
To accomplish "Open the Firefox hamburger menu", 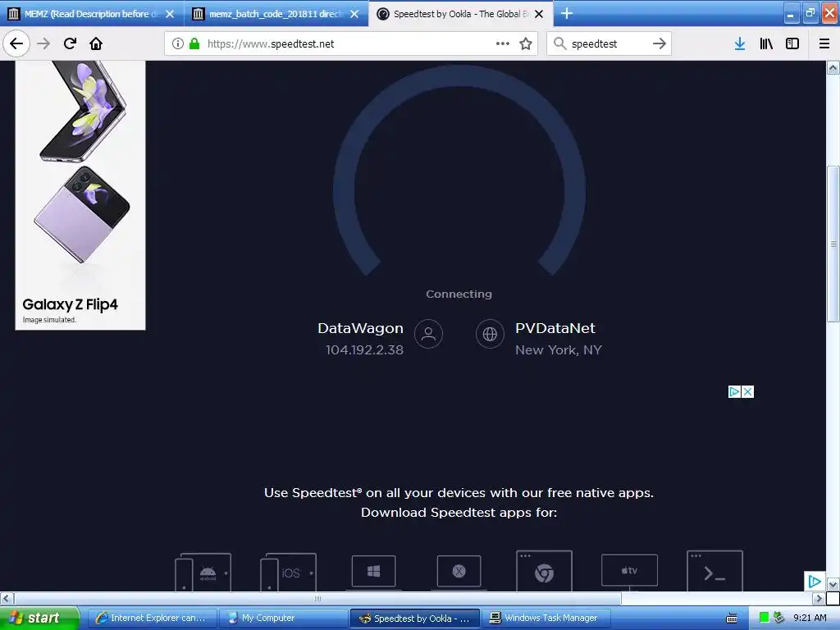I will tap(824, 43).
